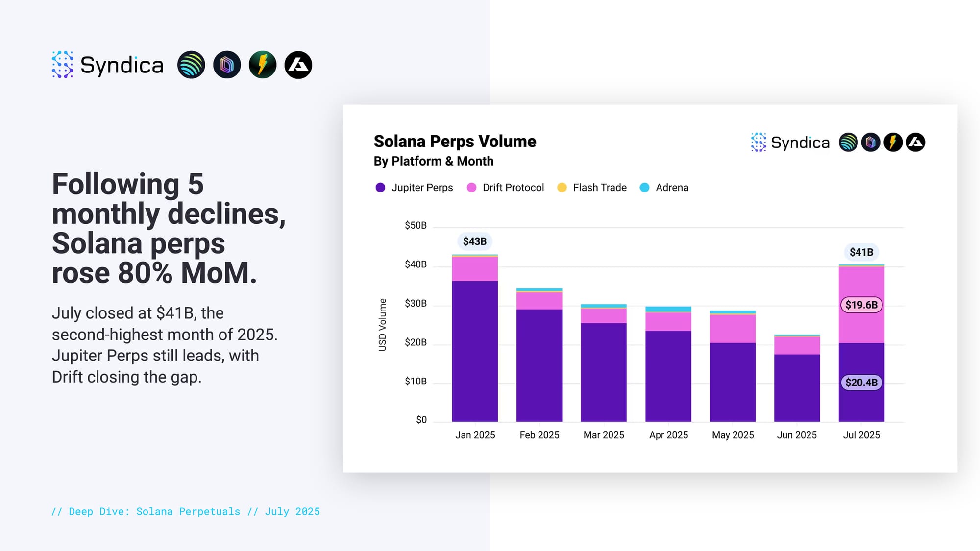Click the Mar 2025 axis label

click(604, 435)
